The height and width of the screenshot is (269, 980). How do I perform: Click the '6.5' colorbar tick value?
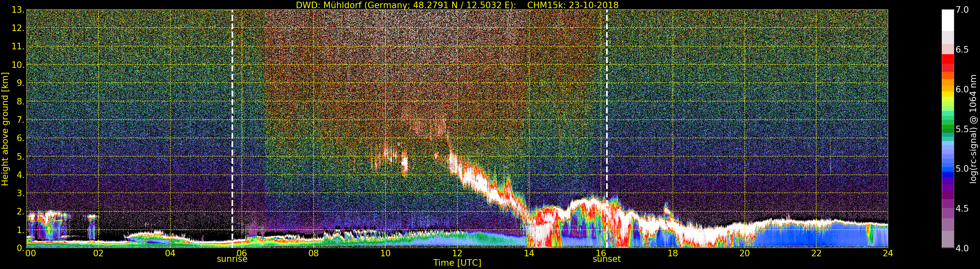(962, 50)
